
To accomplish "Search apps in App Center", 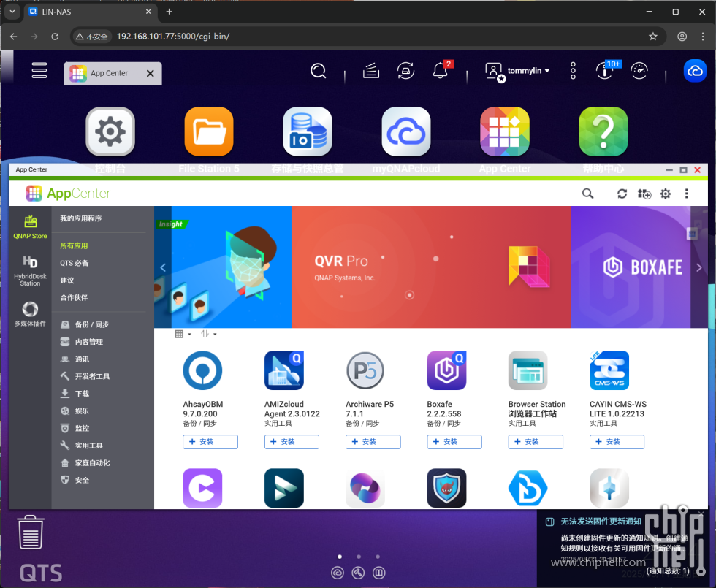I will click(587, 194).
